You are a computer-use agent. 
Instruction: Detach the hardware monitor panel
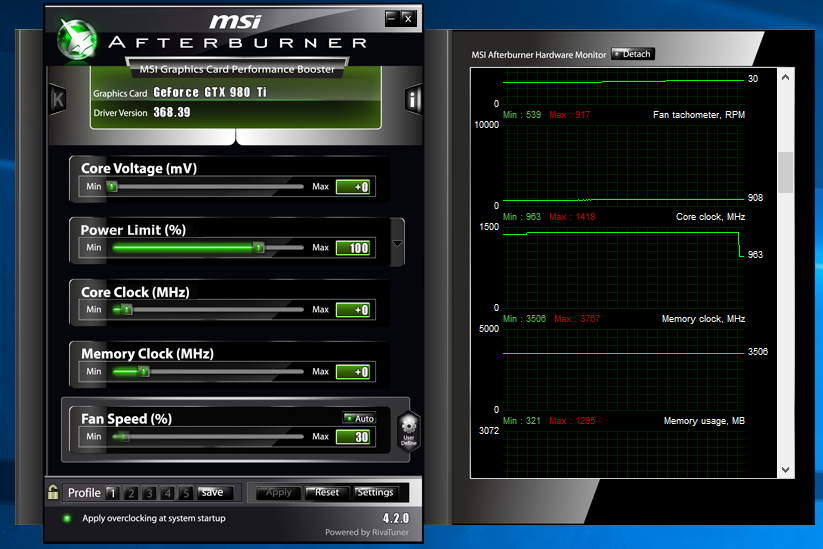[x=632, y=54]
